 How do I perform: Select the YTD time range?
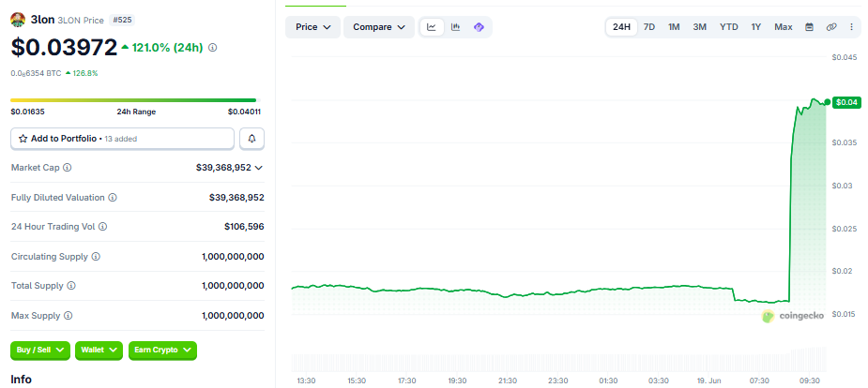pos(728,27)
